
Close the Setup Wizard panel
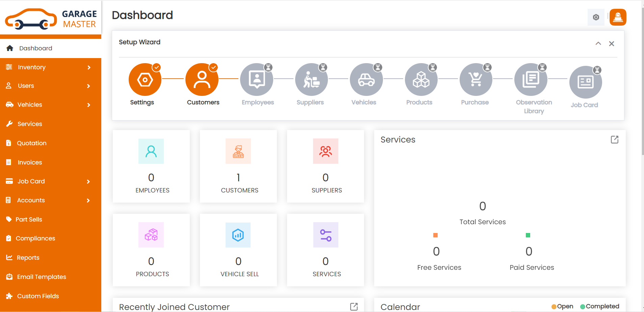point(611,44)
